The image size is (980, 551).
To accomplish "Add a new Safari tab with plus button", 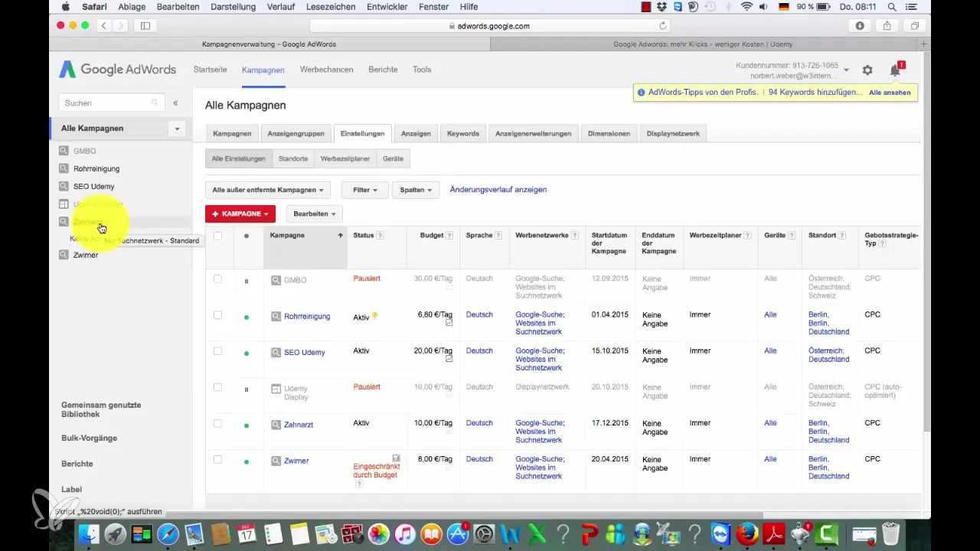I will tap(924, 44).
